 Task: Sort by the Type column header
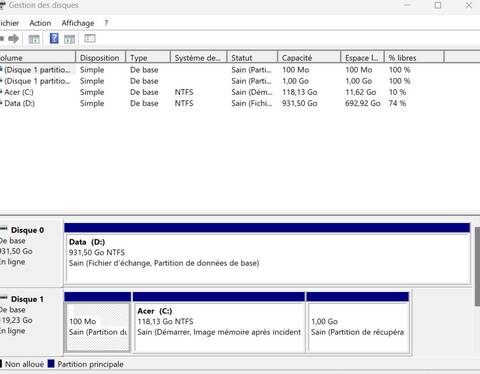(x=148, y=58)
